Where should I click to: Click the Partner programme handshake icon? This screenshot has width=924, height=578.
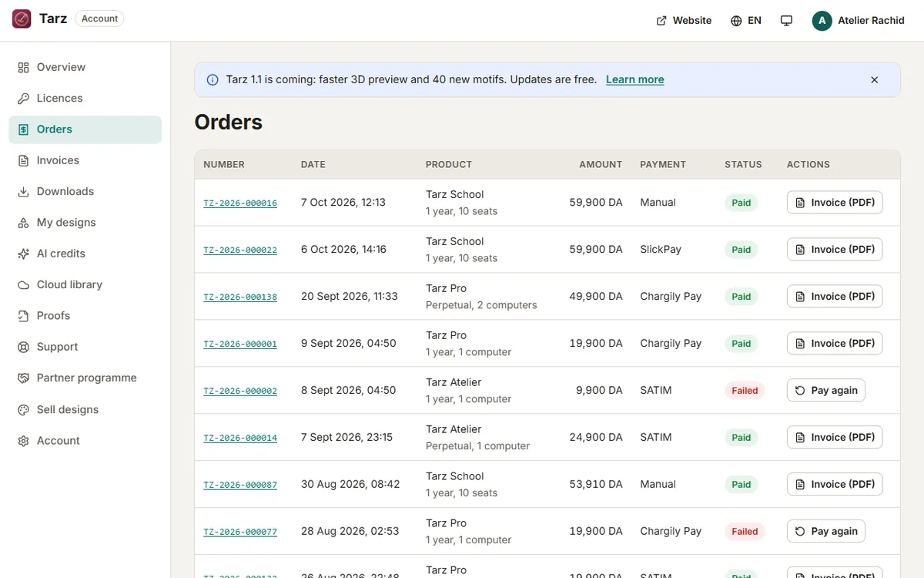click(x=23, y=378)
